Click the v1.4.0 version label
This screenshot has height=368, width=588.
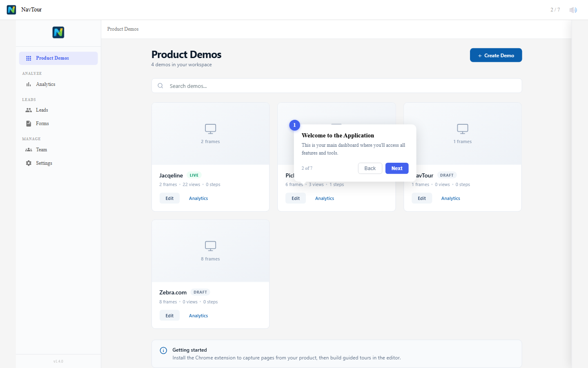[x=58, y=361]
